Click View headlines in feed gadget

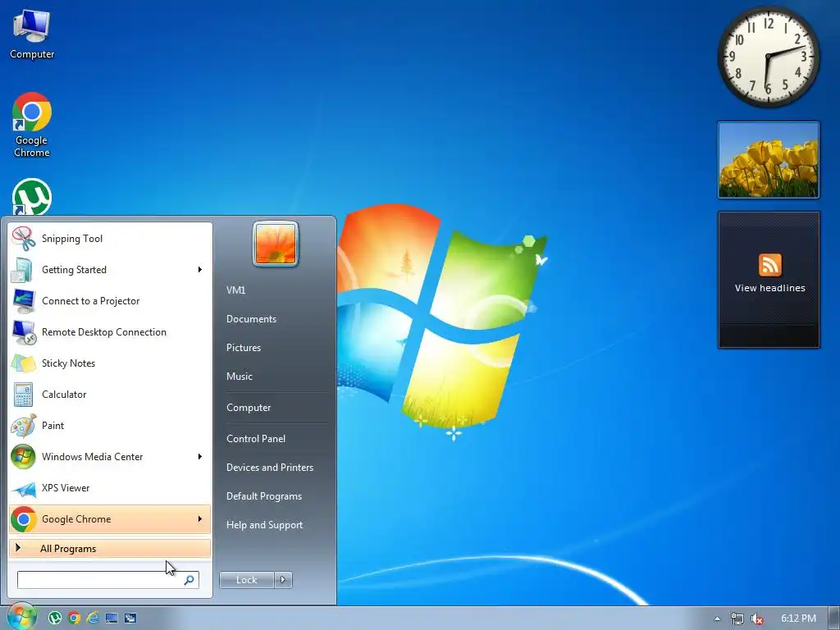point(769,288)
